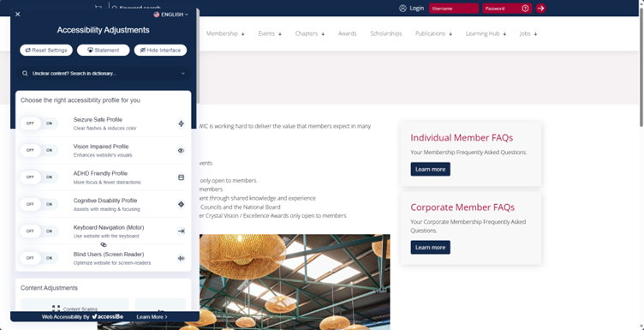
Task: Click the Seizure Safe lightning bolt icon
Action: click(x=182, y=123)
